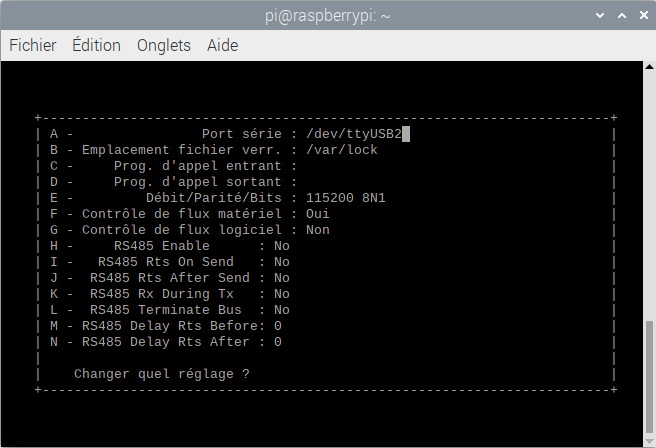Open the Fichier menu
656x448 pixels.
pyautogui.click(x=33, y=45)
